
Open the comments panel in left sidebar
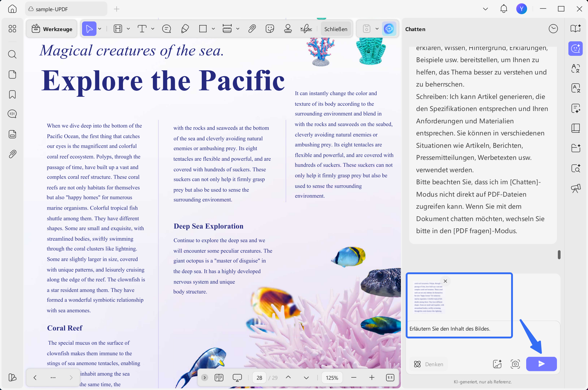click(12, 114)
